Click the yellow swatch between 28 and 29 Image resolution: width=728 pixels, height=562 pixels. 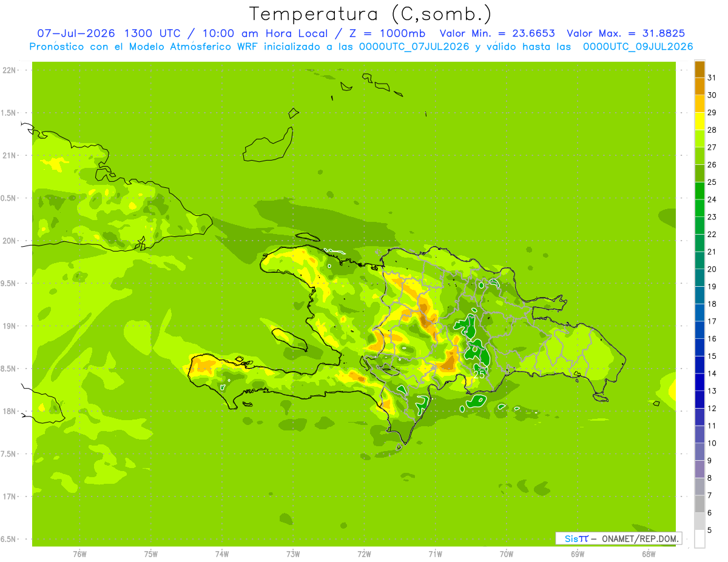click(x=699, y=121)
